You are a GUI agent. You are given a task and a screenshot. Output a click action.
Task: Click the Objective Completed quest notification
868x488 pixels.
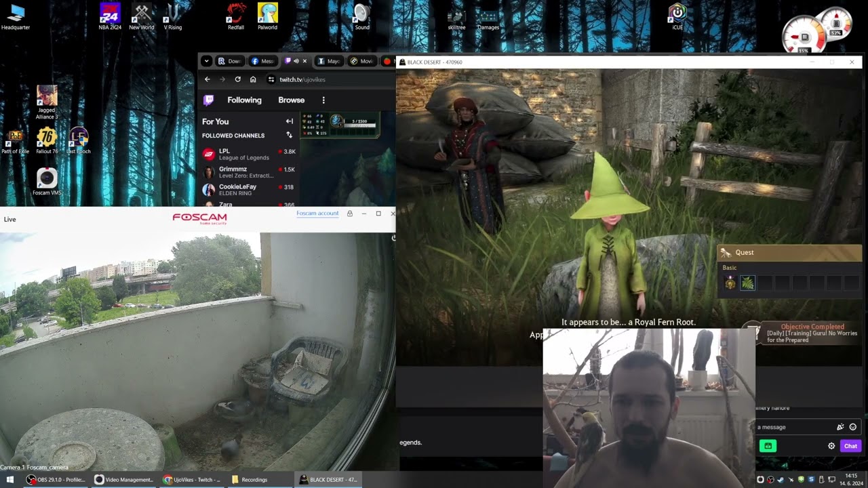coord(803,333)
